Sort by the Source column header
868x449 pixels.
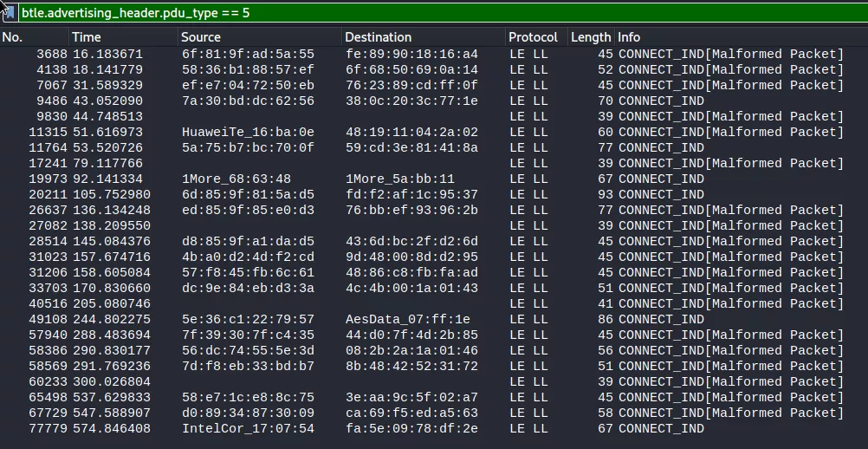[260, 37]
